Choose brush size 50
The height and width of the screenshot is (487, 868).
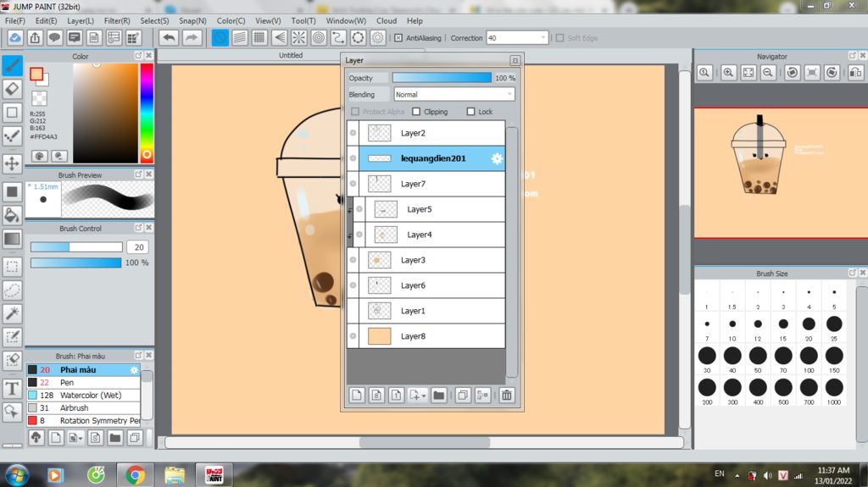pos(758,359)
